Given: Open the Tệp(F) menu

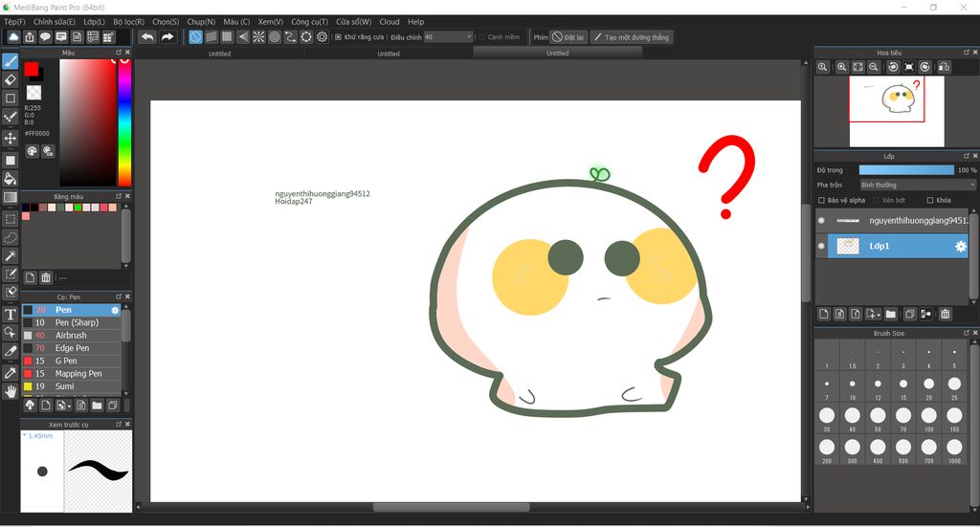Looking at the screenshot, I should 15,22.
